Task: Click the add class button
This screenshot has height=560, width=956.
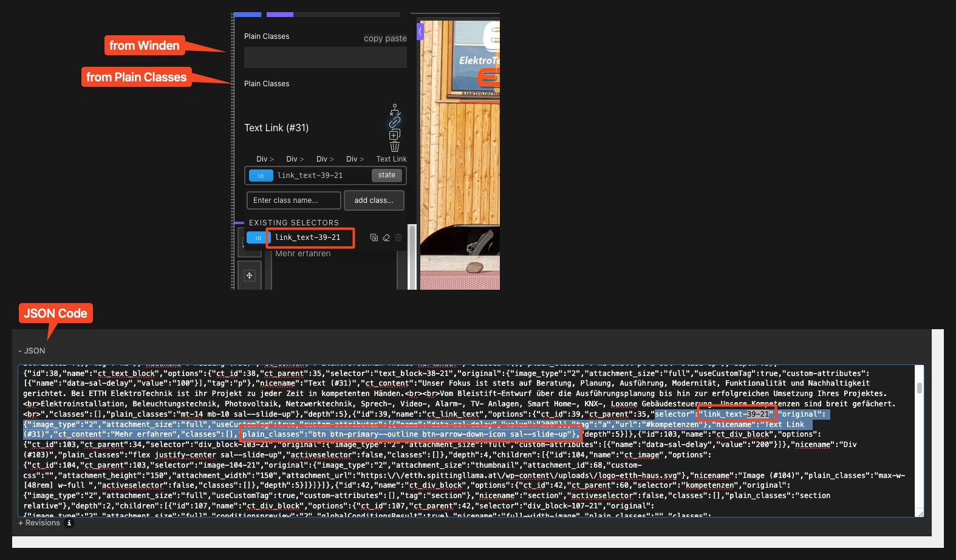Action: pyautogui.click(x=374, y=200)
